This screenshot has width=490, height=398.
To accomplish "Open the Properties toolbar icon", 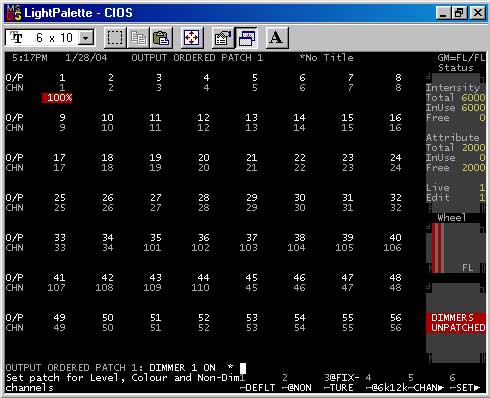I will click(223, 38).
